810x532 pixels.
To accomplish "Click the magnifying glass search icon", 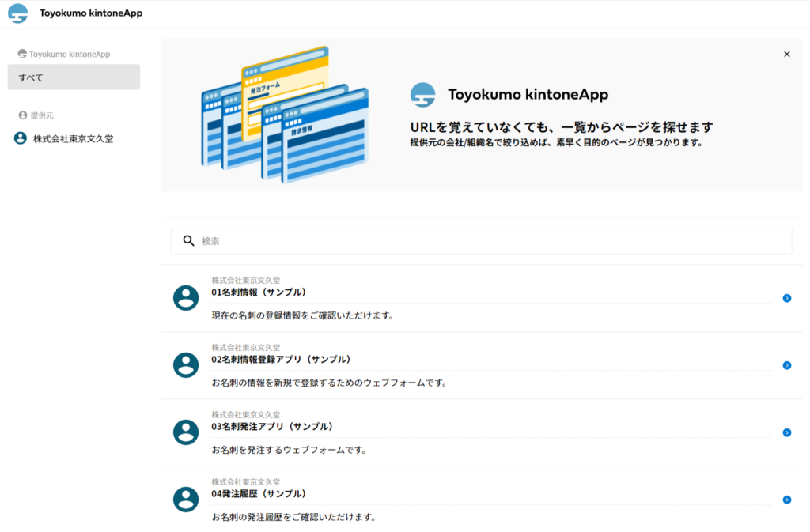I will [x=188, y=241].
